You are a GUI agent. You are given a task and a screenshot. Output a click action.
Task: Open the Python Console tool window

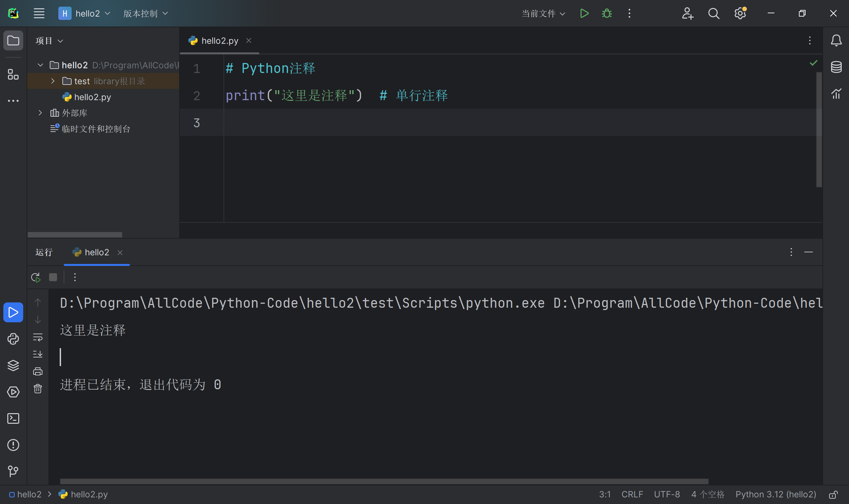(x=13, y=339)
